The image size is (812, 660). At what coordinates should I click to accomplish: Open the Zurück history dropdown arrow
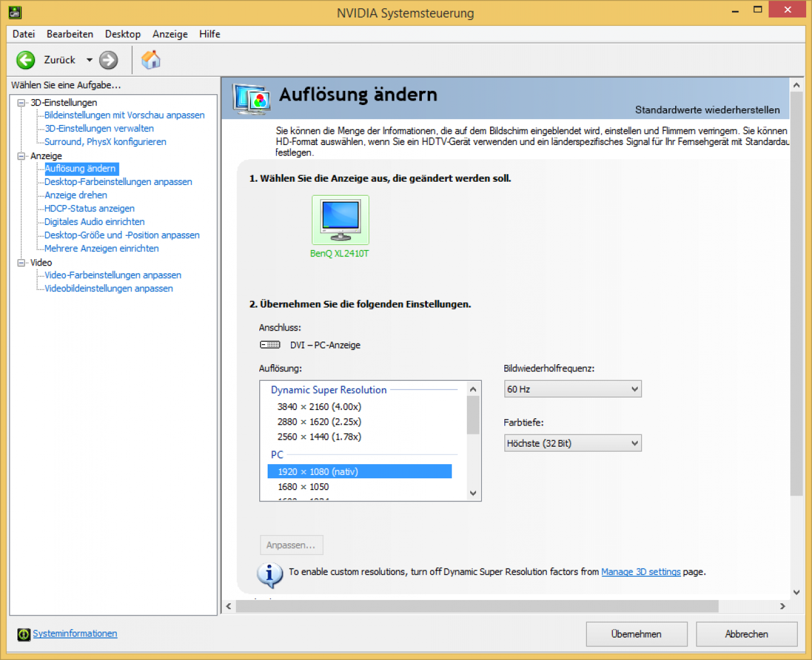click(90, 60)
